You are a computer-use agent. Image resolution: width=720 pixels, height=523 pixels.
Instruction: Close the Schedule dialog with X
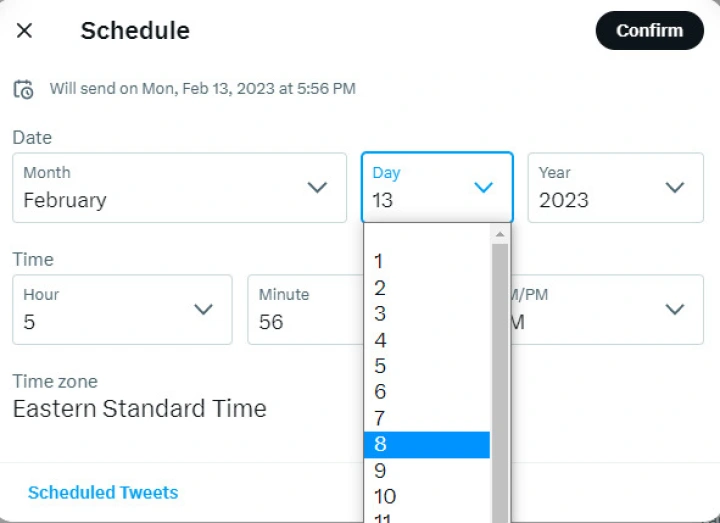(25, 30)
